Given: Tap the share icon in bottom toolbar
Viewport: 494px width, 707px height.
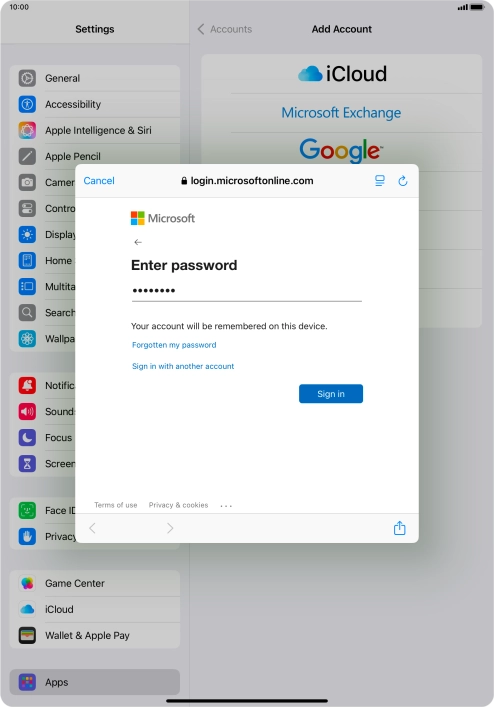Looking at the screenshot, I should coord(399,528).
